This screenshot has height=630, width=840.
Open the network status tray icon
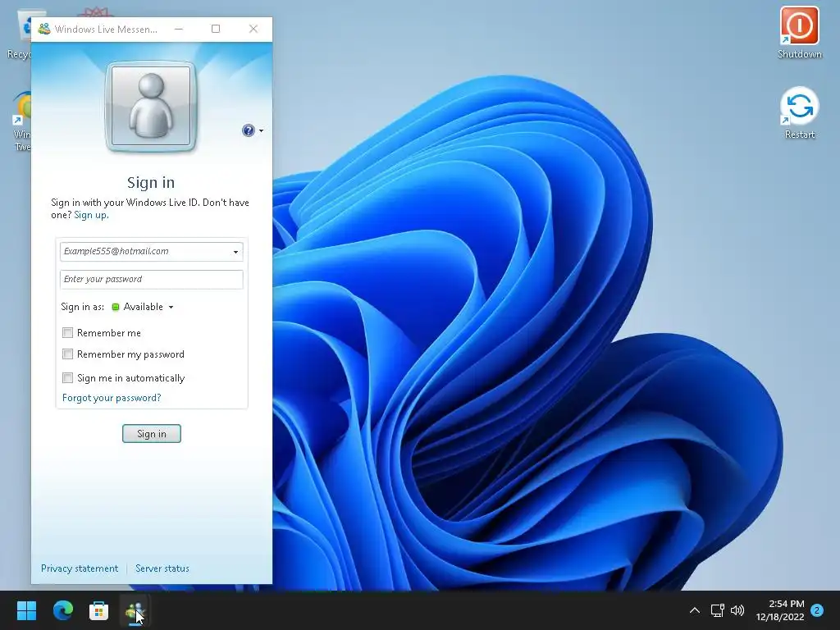717,610
